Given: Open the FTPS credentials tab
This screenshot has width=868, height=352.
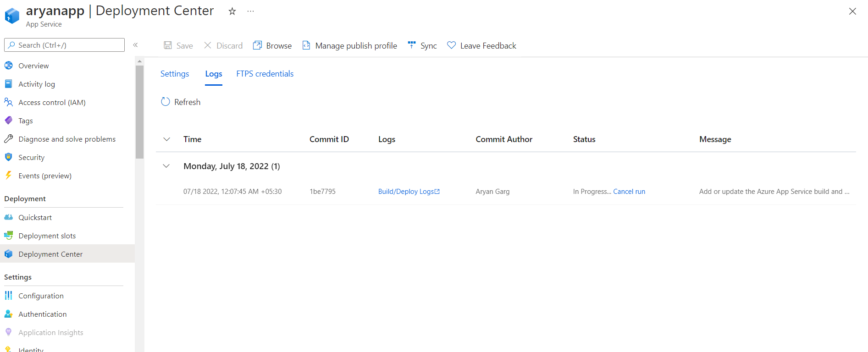Looking at the screenshot, I should (265, 74).
